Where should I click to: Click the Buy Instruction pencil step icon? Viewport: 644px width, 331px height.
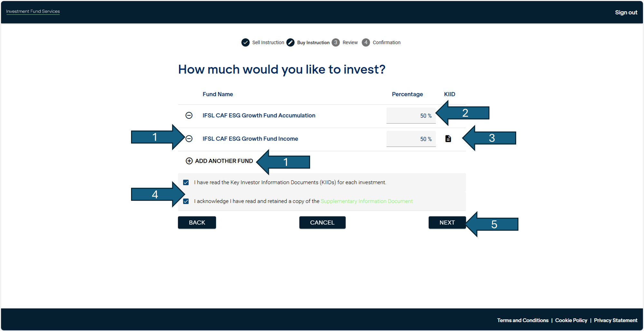290,42
